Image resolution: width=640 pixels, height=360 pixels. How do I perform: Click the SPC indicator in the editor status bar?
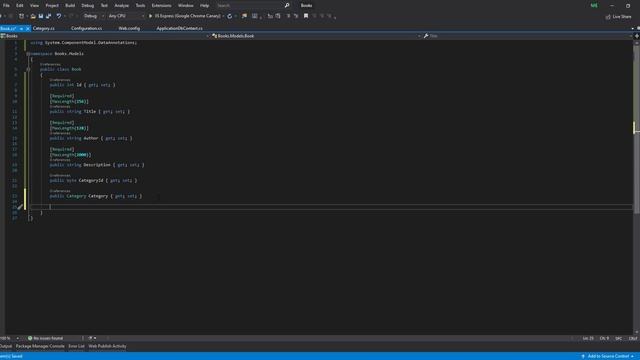pyautogui.click(x=618, y=338)
